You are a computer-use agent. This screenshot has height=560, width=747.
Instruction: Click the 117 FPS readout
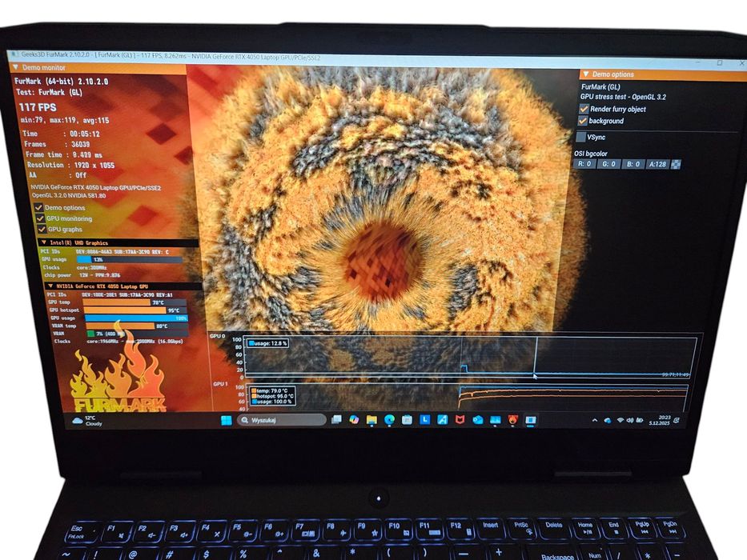38,108
